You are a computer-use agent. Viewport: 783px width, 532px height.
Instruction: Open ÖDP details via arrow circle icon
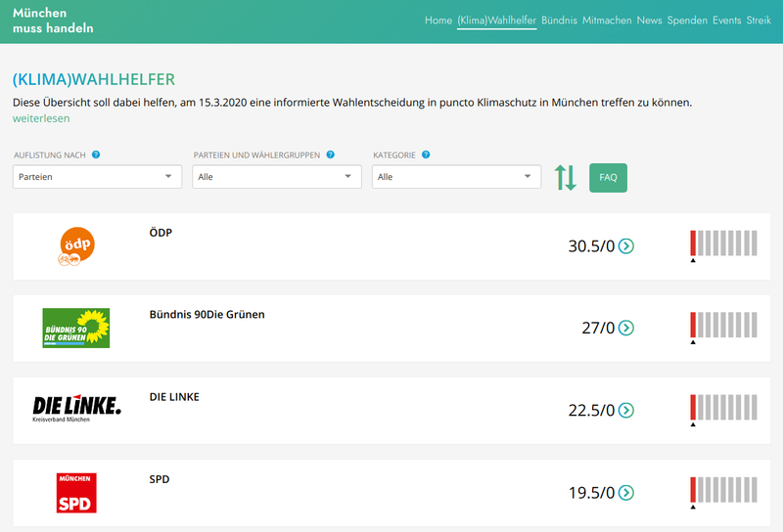pos(626,246)
